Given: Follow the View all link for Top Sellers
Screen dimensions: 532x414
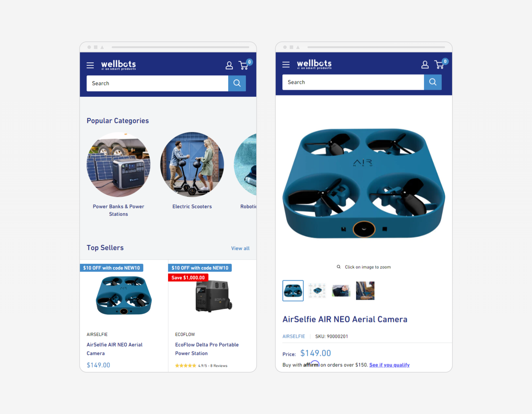Looking at the screenshot, I should (x=240, y=248).
